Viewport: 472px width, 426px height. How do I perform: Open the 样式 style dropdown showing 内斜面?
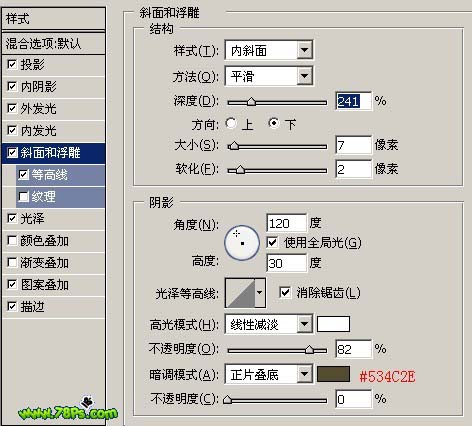(269, 50)
